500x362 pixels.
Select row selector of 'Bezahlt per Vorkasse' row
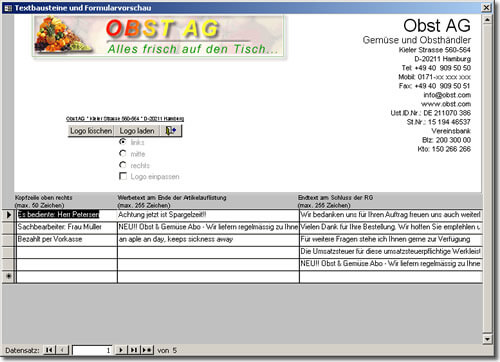tap(8, 240)
